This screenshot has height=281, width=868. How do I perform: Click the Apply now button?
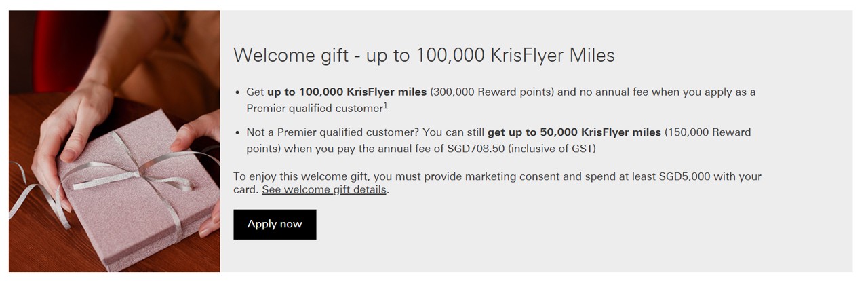click(x=275, y=225)
